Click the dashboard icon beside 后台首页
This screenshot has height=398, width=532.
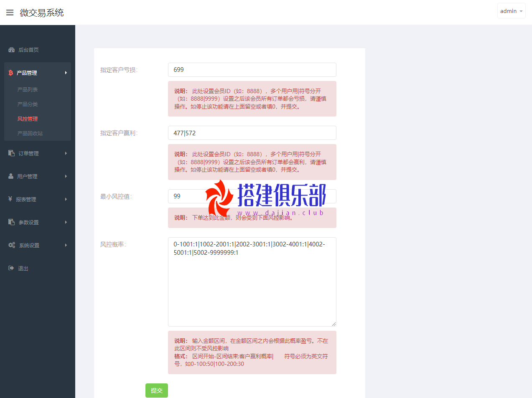tap(12, 50)
